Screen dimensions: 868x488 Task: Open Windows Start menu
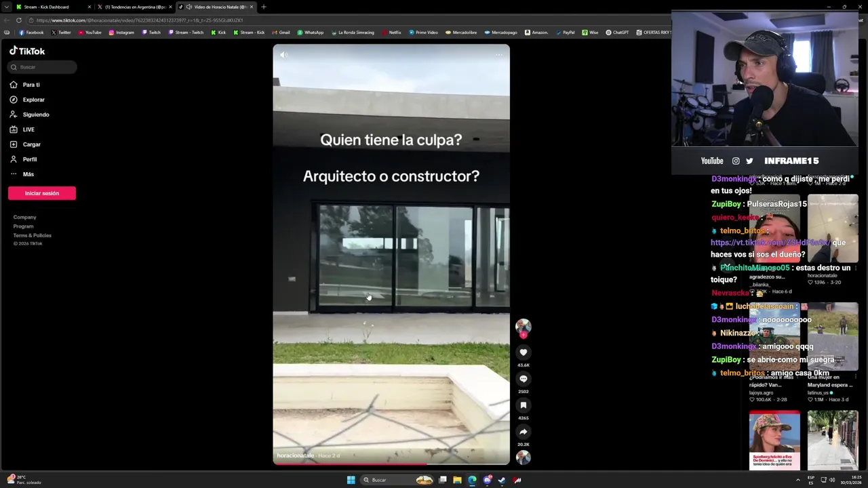click(351, 480)
